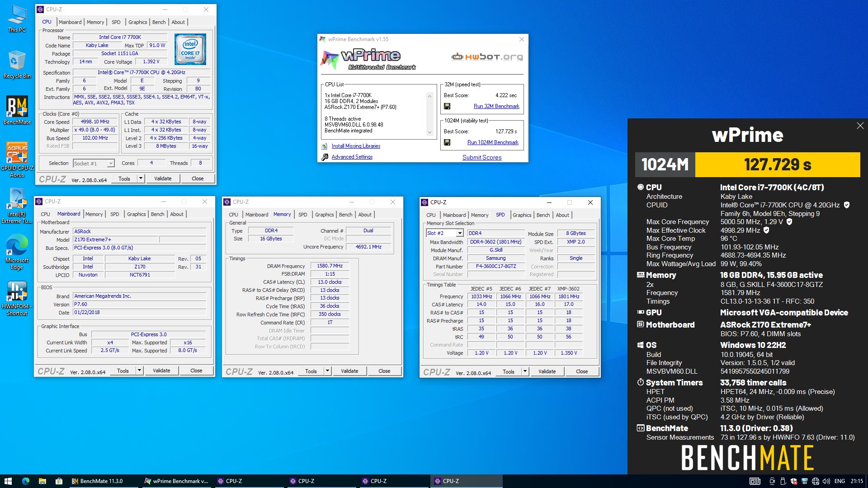Screen dimensions: 868x488
Task: Click the Intel Core i7 logo in CPU-Z
Action: pos(190,49)
